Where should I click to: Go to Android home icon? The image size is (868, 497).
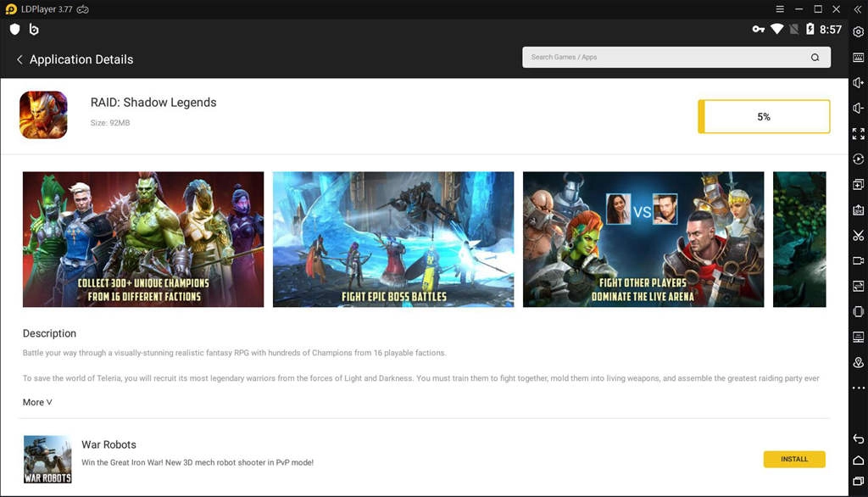pos(858,461)
